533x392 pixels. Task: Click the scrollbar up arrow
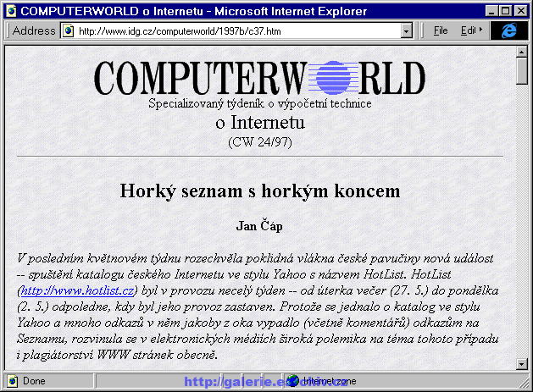tap(521, 52)
